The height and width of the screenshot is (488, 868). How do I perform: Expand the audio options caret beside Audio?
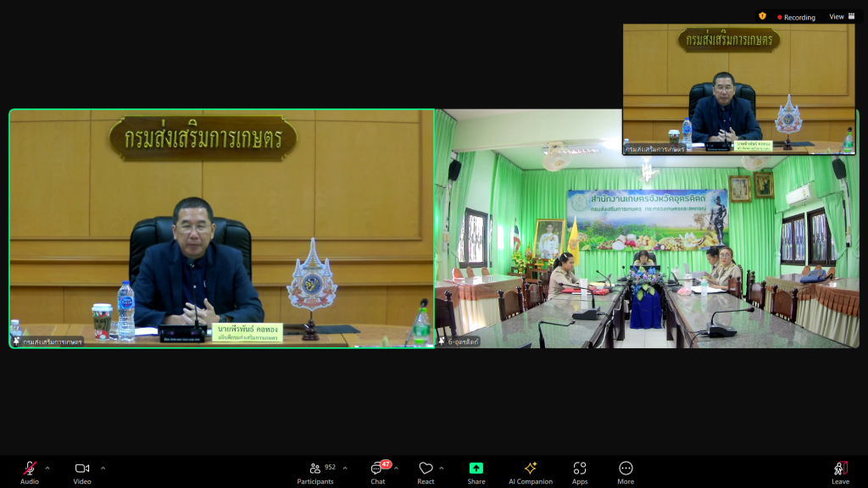(47, 468)
